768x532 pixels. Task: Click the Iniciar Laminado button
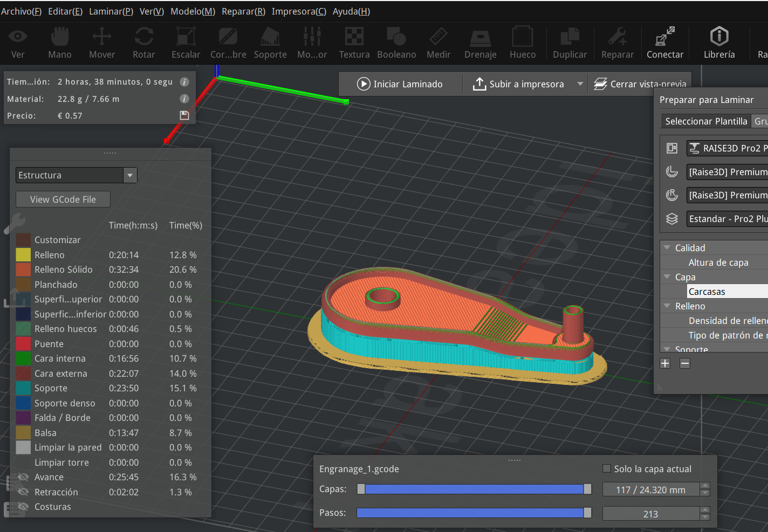pos(400,84)
